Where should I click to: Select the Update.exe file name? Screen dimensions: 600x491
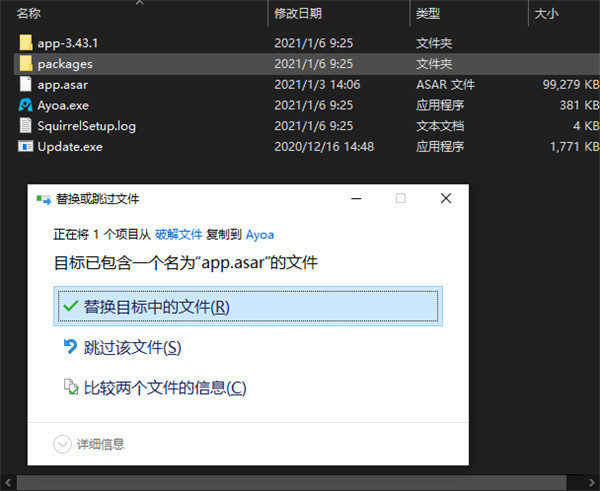(x=70, y=147)
